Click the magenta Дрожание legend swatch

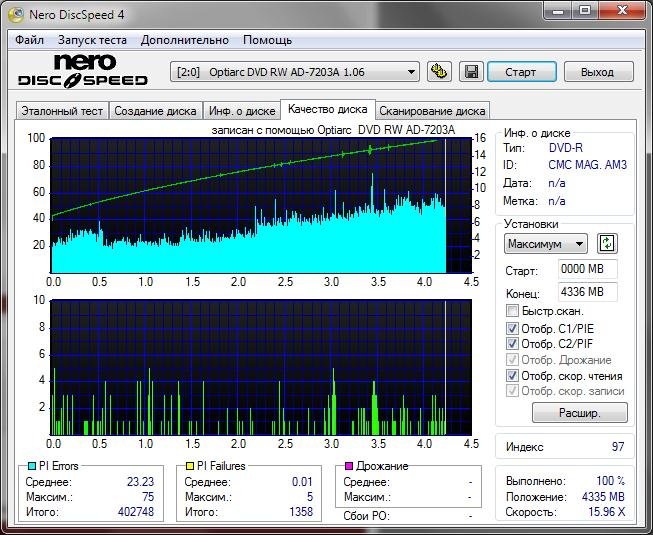pos(349,466)
